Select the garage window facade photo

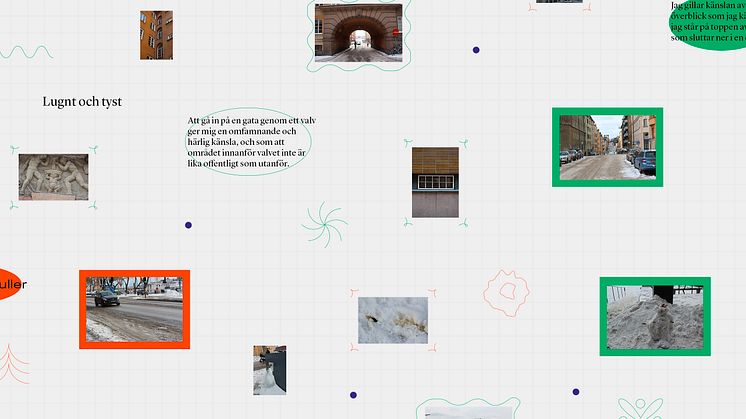[435, 182]
